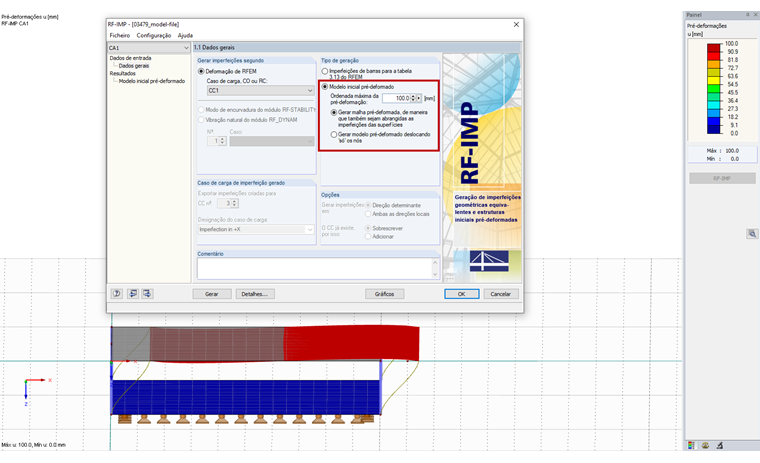Click the blue surface in the model view
Screen dimensions: 760x463
tap(245, 397)
